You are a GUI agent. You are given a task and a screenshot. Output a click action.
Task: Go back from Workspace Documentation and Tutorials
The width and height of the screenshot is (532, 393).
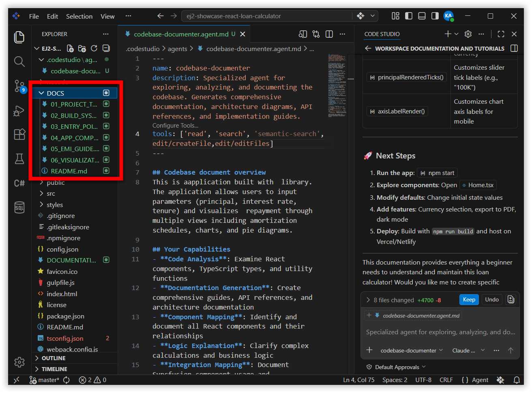click(368, 48)
